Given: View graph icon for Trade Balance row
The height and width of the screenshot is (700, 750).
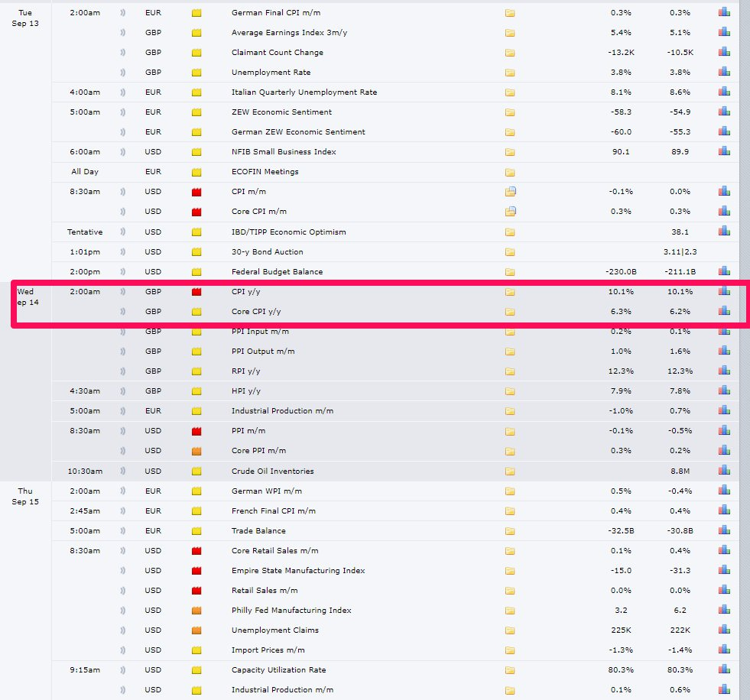Looking at the screenshot, I should click(x=724, y=530).
